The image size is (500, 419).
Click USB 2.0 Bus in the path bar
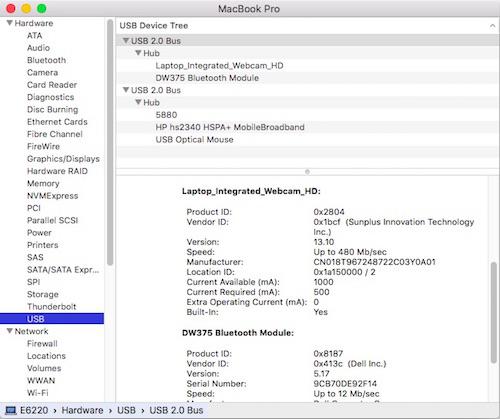(176, 410)
